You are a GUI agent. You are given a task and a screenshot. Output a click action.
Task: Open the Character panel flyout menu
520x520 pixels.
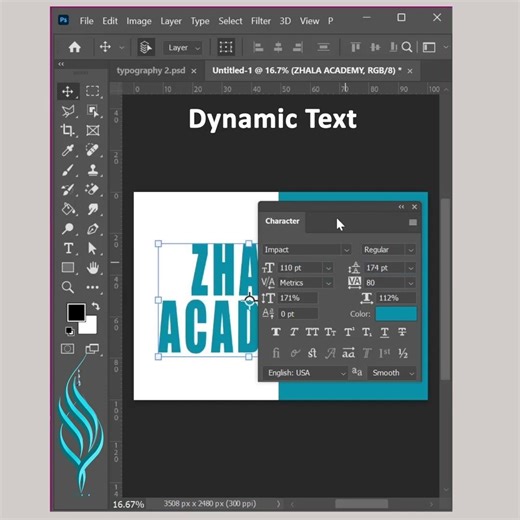pos(413,222)
